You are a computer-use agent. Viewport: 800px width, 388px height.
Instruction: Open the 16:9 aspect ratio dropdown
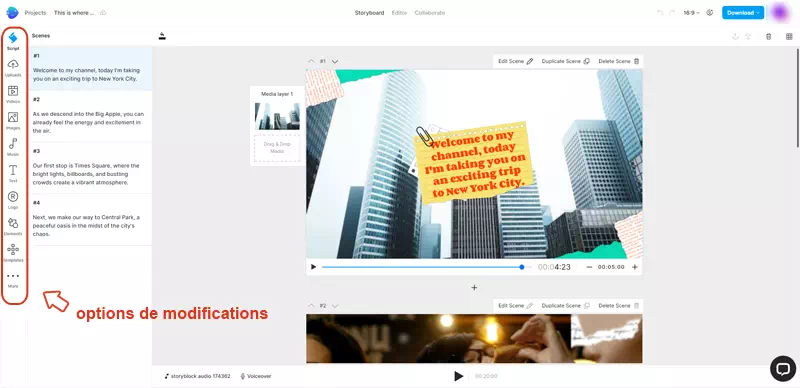click(691, 13)
